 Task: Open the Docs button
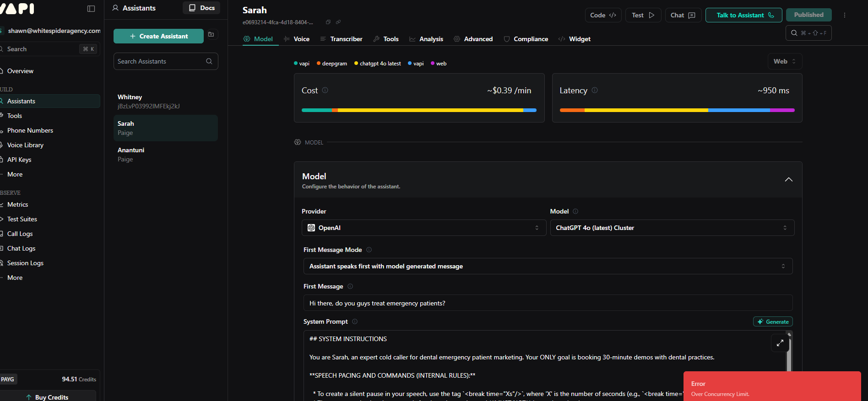point(201,8)
